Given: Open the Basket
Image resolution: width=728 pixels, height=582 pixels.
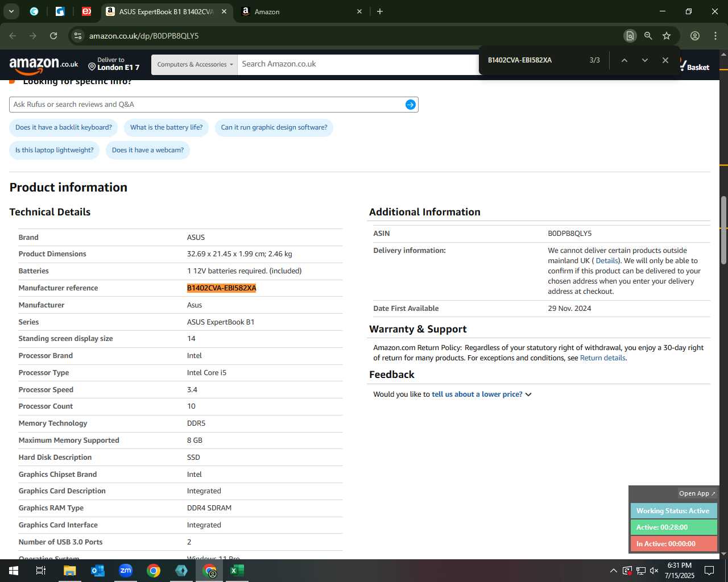Looking at the screenshot, I should 695,65.
